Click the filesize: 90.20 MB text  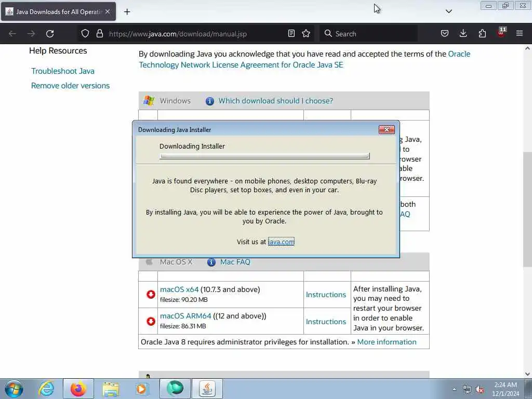point(184,300)
